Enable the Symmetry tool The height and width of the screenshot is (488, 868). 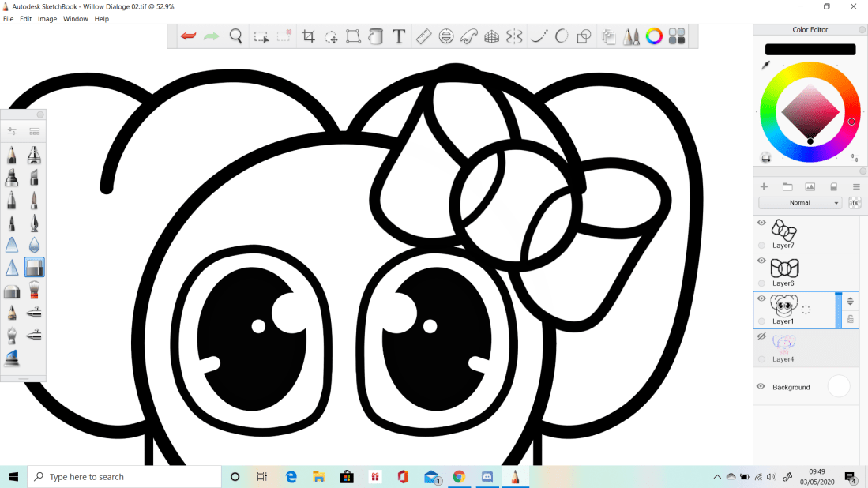click(514, 36)
